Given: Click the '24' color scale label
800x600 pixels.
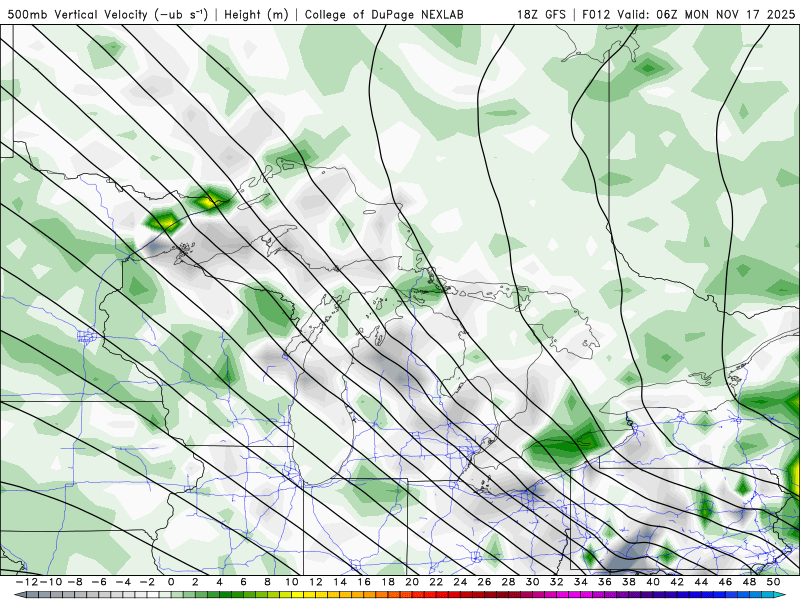Looking at the screenshot, I should 460,582.
